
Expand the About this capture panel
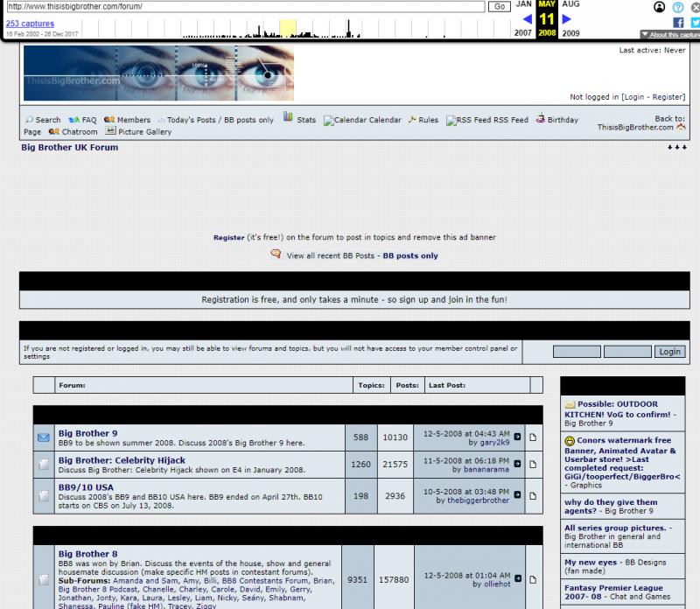coord(669,35)
